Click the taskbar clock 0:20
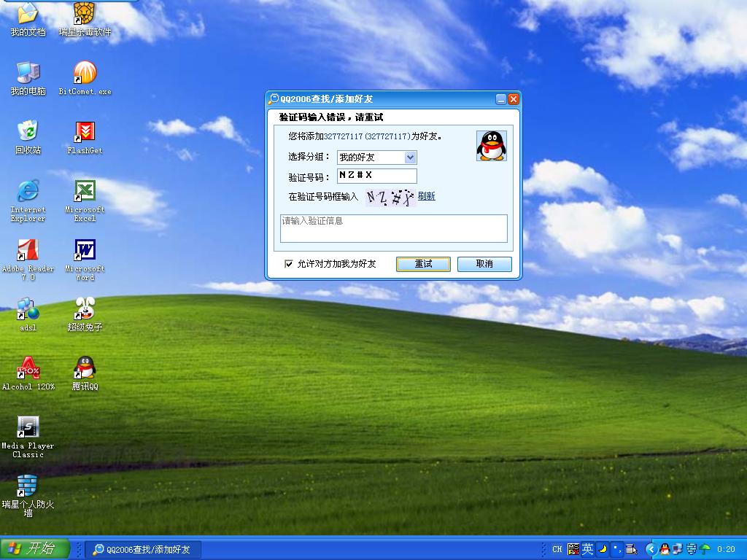This screenshot has width=747, height=560. coord(726,549)
